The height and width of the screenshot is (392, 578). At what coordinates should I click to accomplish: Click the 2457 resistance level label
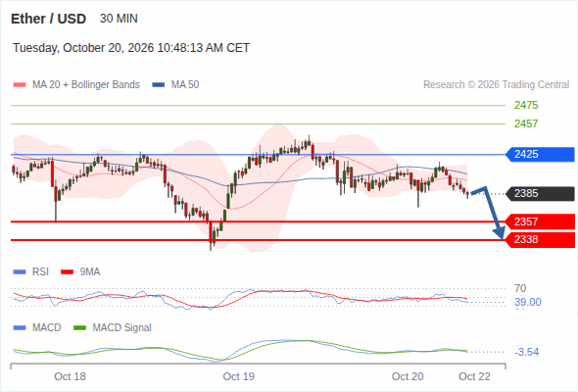pyautogui.click(x=526, y=123)
